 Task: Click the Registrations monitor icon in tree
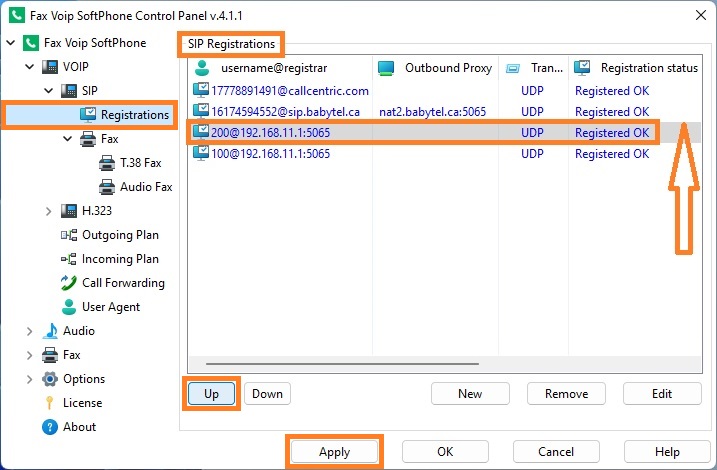88,114
